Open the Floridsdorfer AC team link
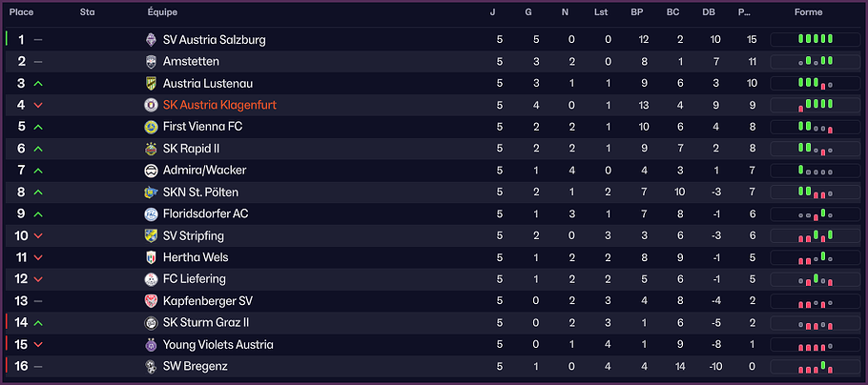The width and height of the screenshot is (868, 385). [205, 214]
